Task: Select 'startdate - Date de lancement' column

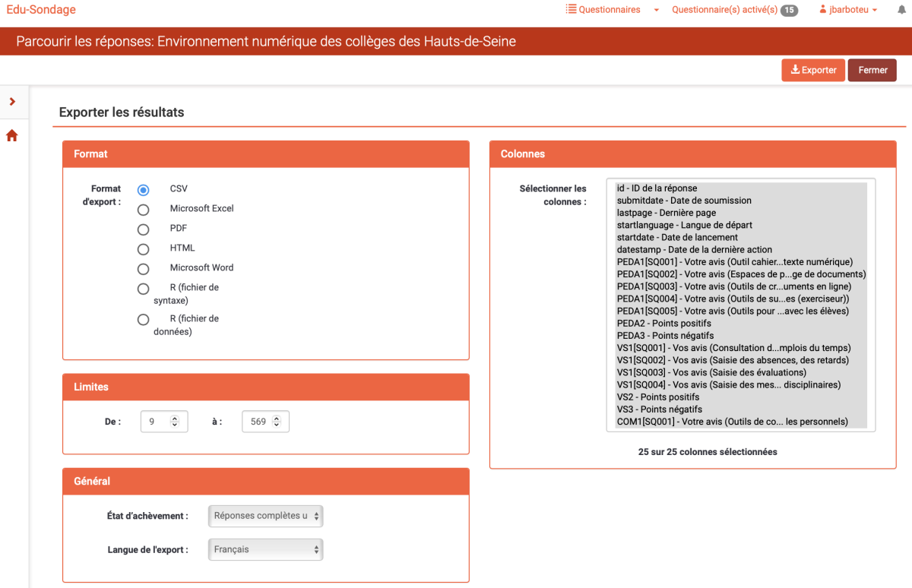Action: [741, 237]
